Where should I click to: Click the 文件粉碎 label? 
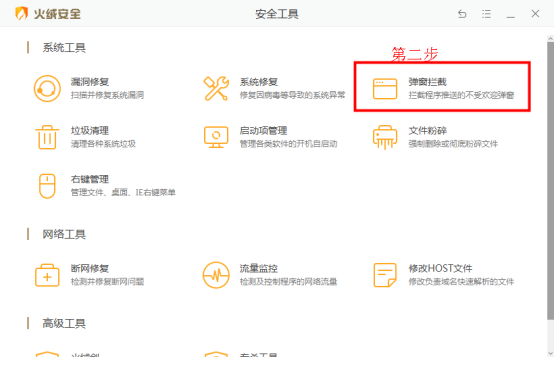[x=428, y=131]
